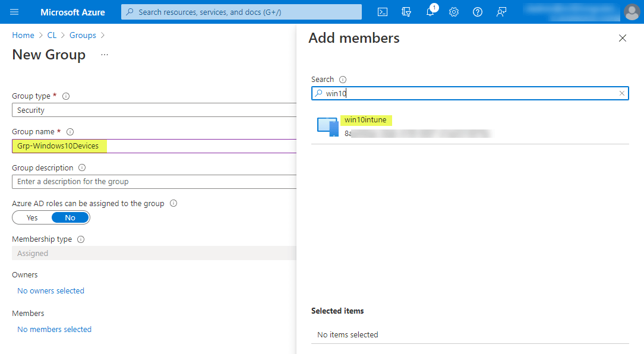644x354 pixels.
Task: Open the directories and subscriptions filter
Action: coord(406,12)
